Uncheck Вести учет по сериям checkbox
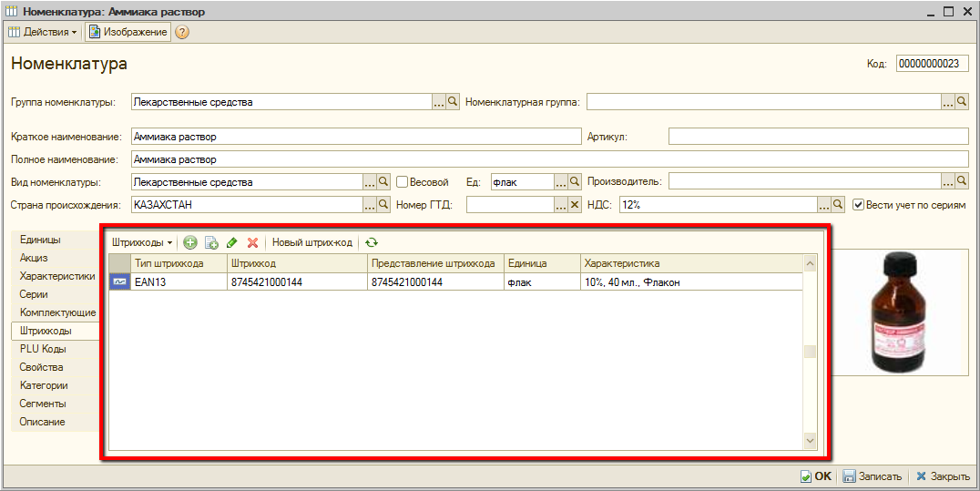This screenshot has width=980, height=491. (x=858, y=205)
